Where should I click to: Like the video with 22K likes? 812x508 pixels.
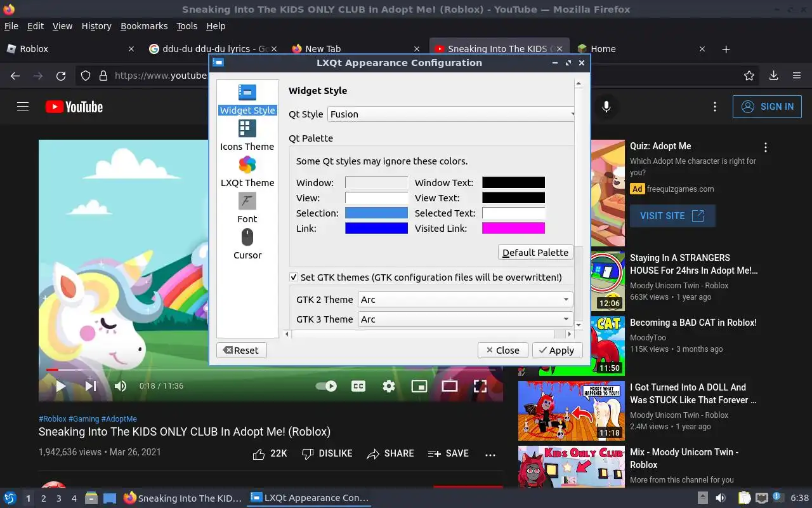pyautogui.click(x=270, y=453)
